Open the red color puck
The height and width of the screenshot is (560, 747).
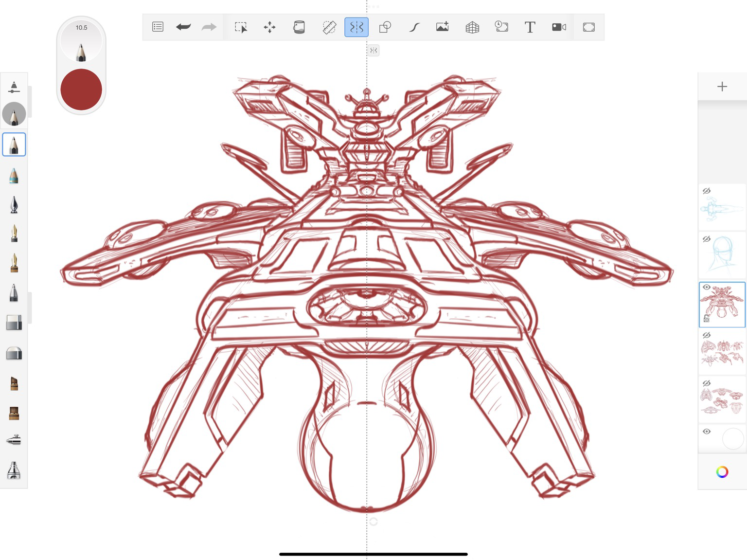[81, 90]
